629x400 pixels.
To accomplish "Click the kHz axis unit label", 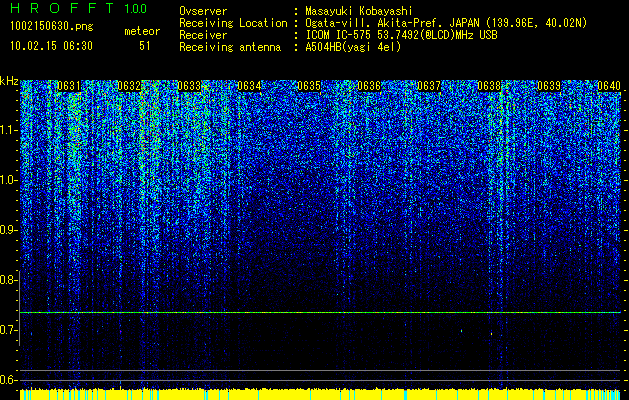I will [9, 82].
